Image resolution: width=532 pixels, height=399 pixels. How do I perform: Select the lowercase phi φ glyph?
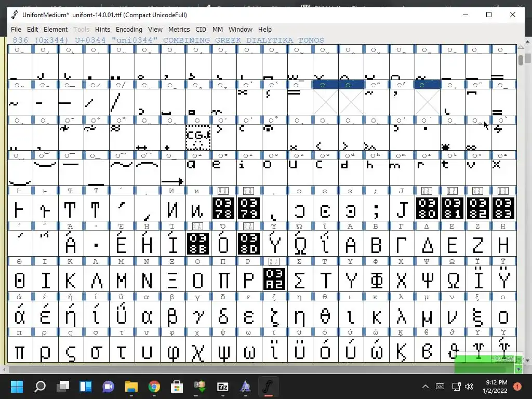(172, 349)
